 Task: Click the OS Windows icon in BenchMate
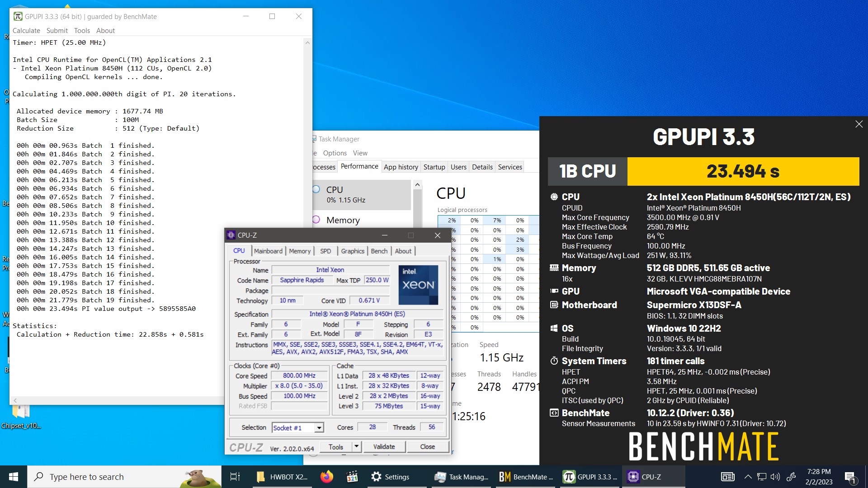click(x=554, y=328)
